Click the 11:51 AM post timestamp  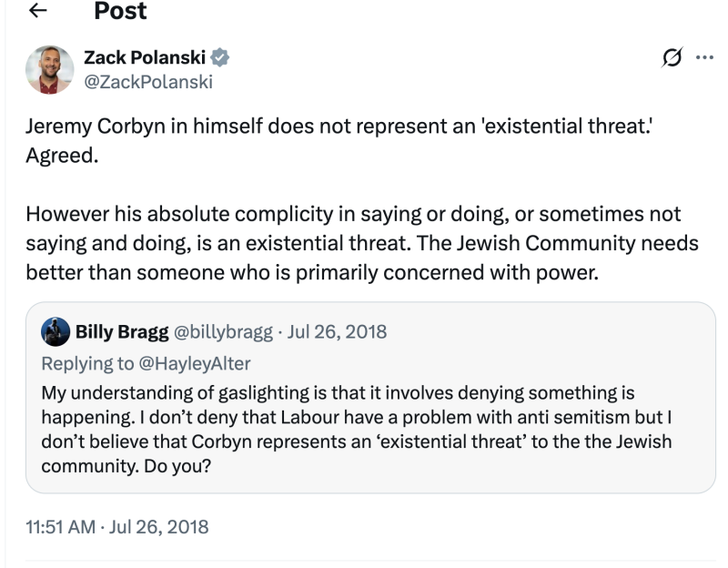coord(117,526)
